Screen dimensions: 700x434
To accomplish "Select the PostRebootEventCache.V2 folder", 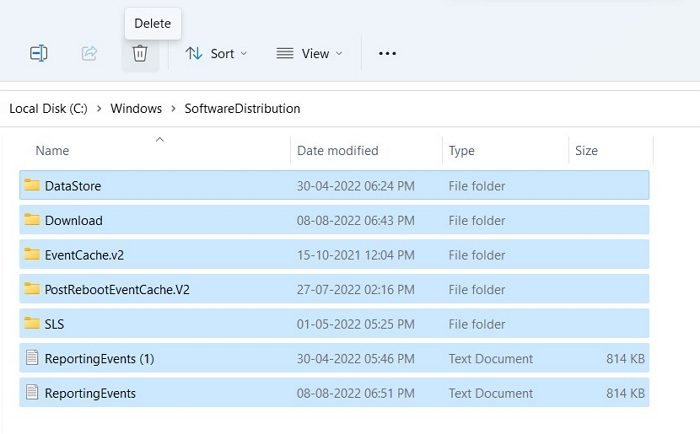I will pyautogui.click(x=334, y=289).
